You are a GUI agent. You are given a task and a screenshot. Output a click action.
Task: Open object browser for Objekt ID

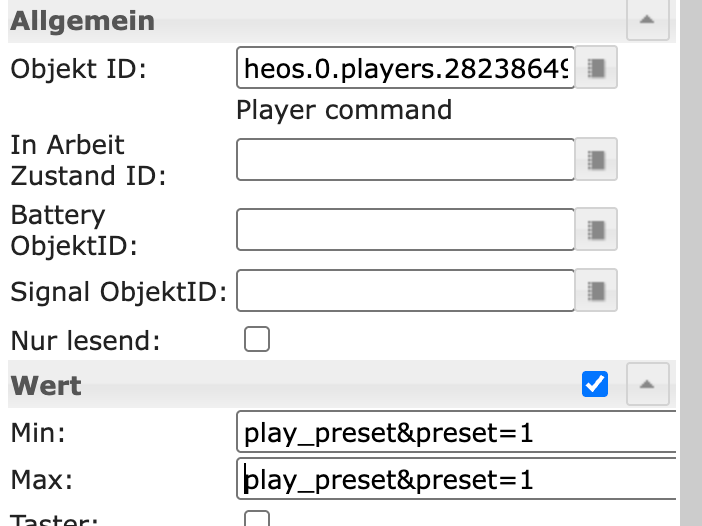(x=597, y=69)
